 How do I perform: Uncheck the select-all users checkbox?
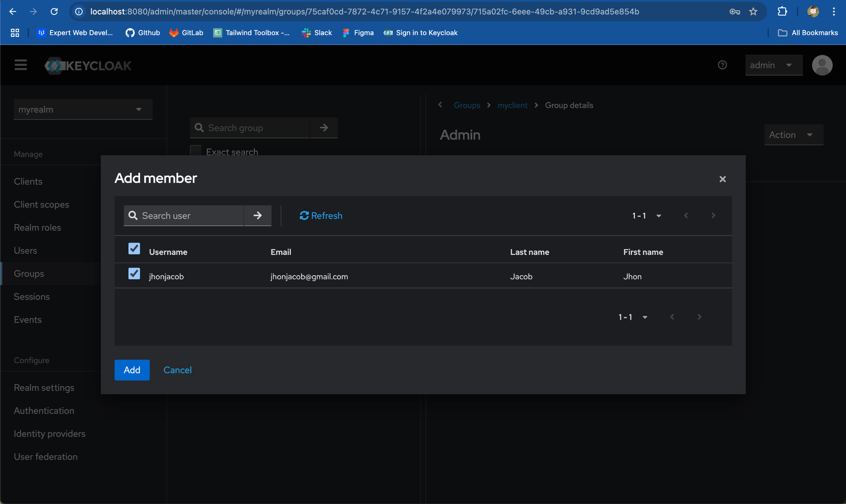point(134,249)
